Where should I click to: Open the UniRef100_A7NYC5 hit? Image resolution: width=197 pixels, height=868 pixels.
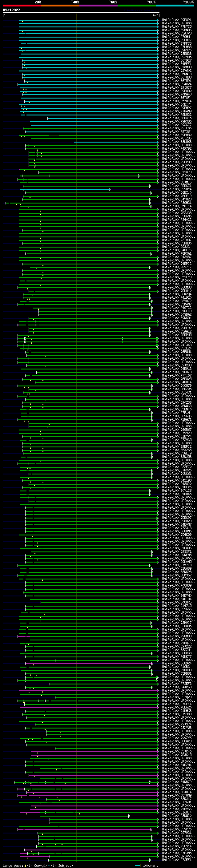click(177, 26)
